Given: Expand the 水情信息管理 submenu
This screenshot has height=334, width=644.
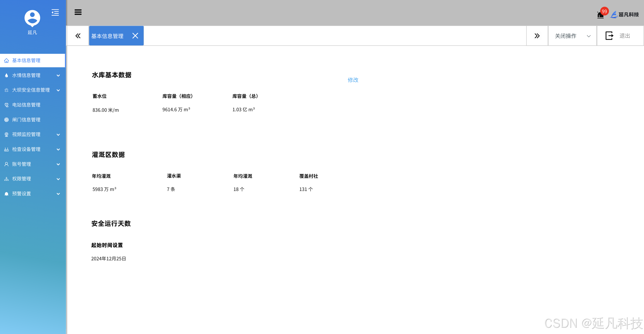Looking at the screenshot, I should point(26,75).
